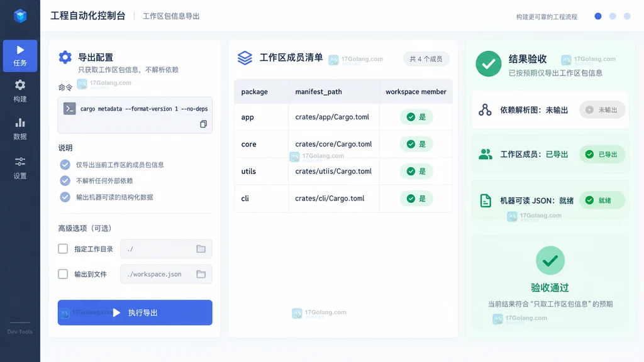Click crates/cli/Cargo.toml path
Viewport: 644px width, 362px height.
pos(330,198)
